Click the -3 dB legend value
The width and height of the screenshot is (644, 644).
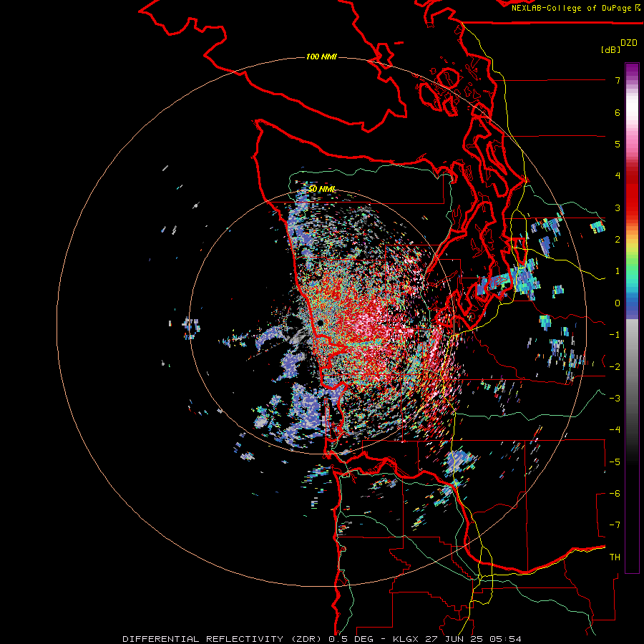point(615,398)
